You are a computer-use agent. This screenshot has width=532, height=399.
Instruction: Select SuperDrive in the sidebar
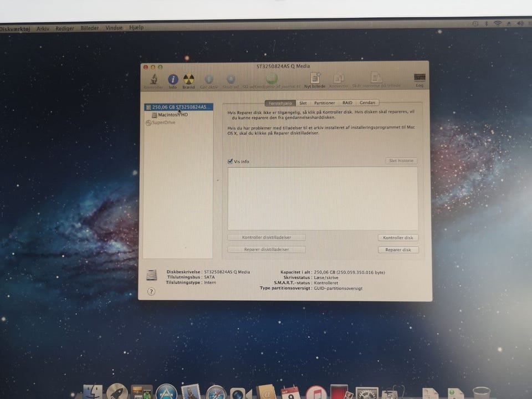pos(161,122)
